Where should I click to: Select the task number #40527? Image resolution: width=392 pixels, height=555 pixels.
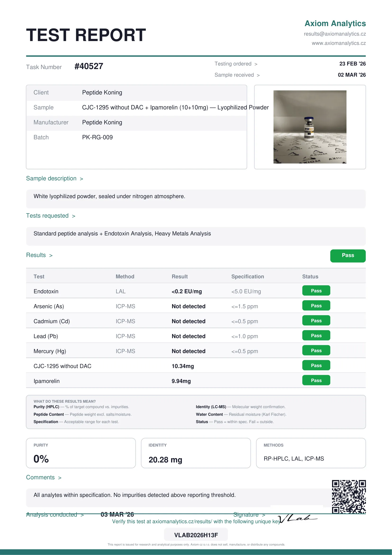pos(89,66)
